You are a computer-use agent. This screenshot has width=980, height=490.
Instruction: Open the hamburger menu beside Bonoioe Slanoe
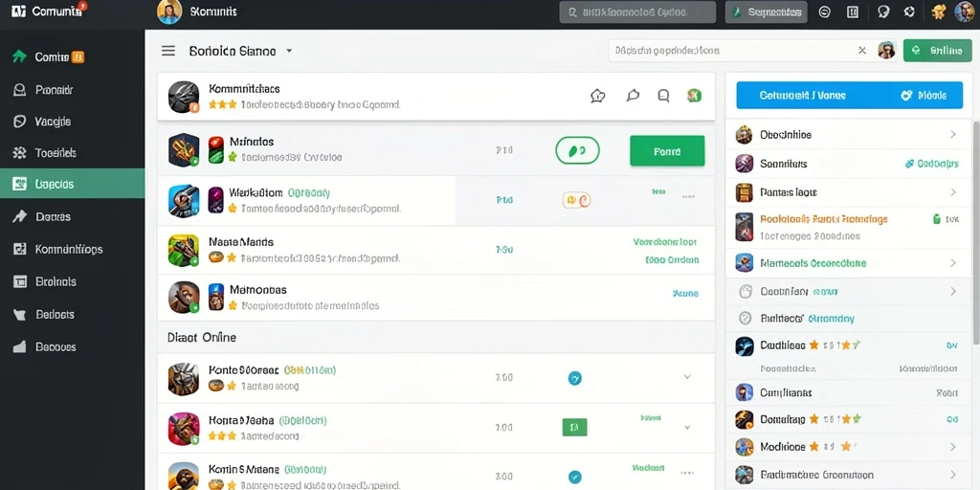[168, 51]
